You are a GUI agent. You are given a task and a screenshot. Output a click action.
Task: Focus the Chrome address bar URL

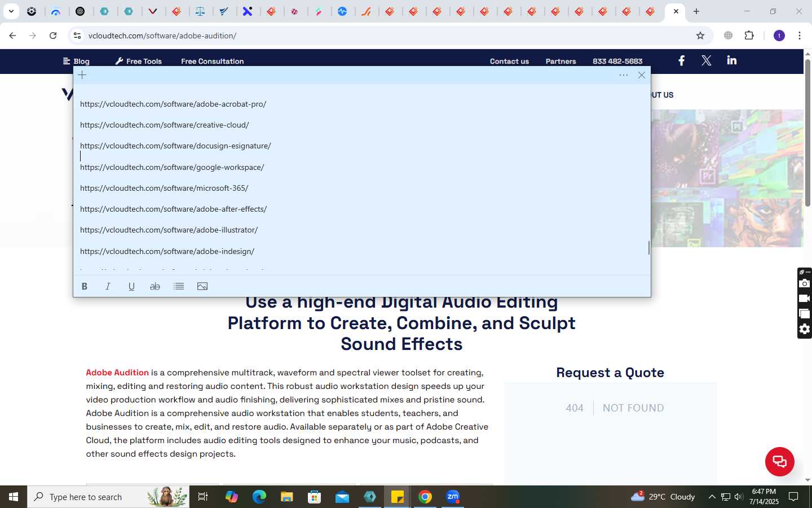pyautogui.click(x=162, y=36)
